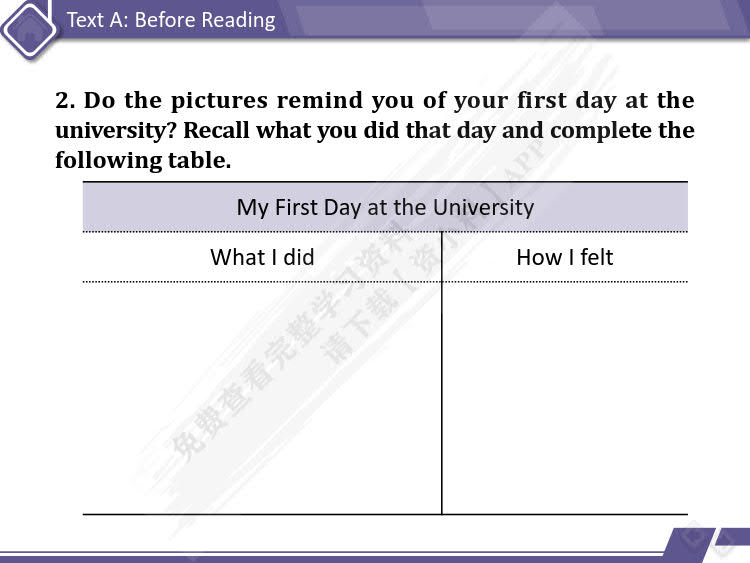Image resolution: width=750 pixels, height=563 pixels.
Task: Click "following table." in the instruction text
Action: [x=143, y=160]
